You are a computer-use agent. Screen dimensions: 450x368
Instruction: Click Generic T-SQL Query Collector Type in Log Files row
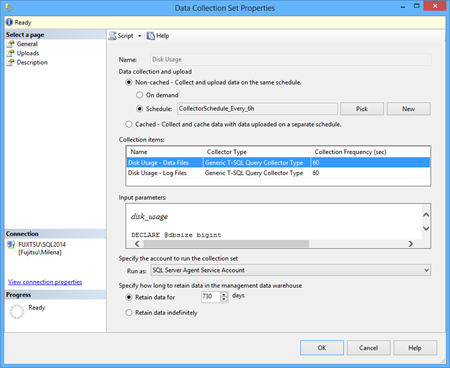(254, 173)
